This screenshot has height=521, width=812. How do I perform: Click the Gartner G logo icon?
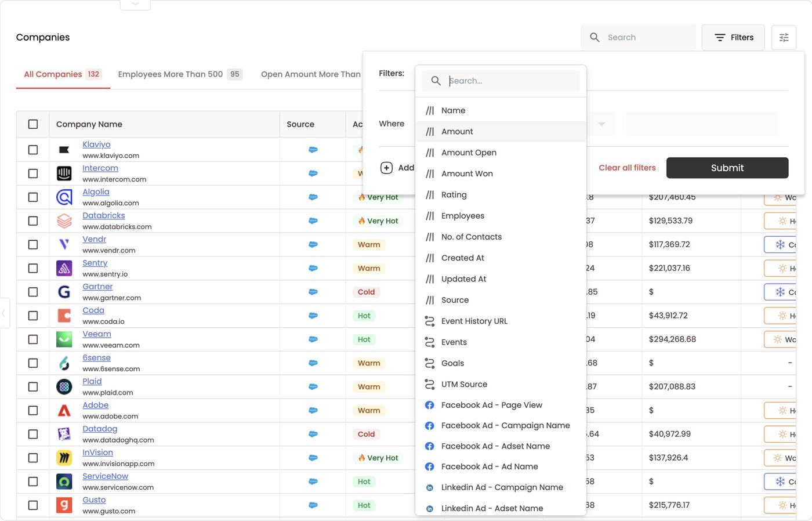[64, 292]
